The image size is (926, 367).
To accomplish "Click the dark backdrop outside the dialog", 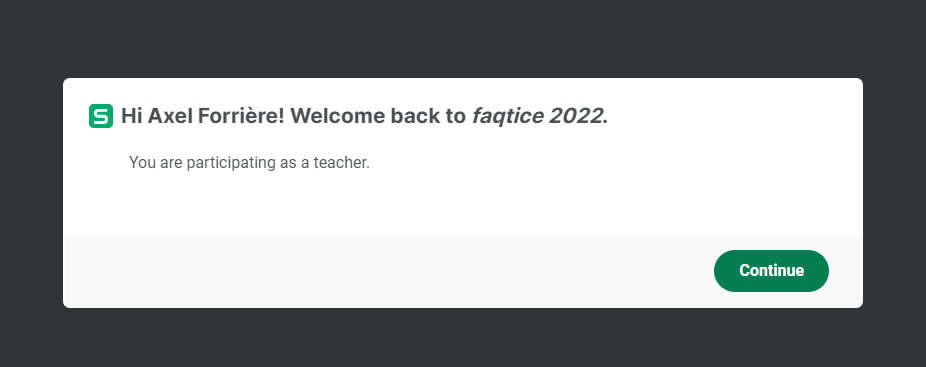I will click(463, 38).
